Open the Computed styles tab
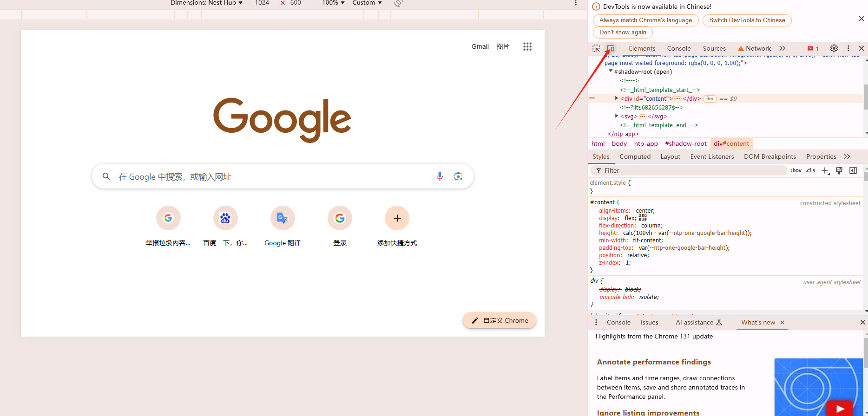Viewport: 868px width, 416px height. [635, 156]
